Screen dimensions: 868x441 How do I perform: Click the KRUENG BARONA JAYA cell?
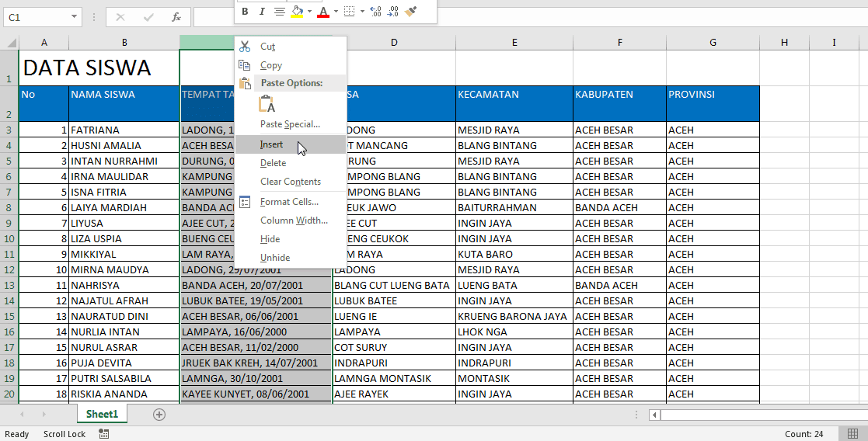click(514, 317)
